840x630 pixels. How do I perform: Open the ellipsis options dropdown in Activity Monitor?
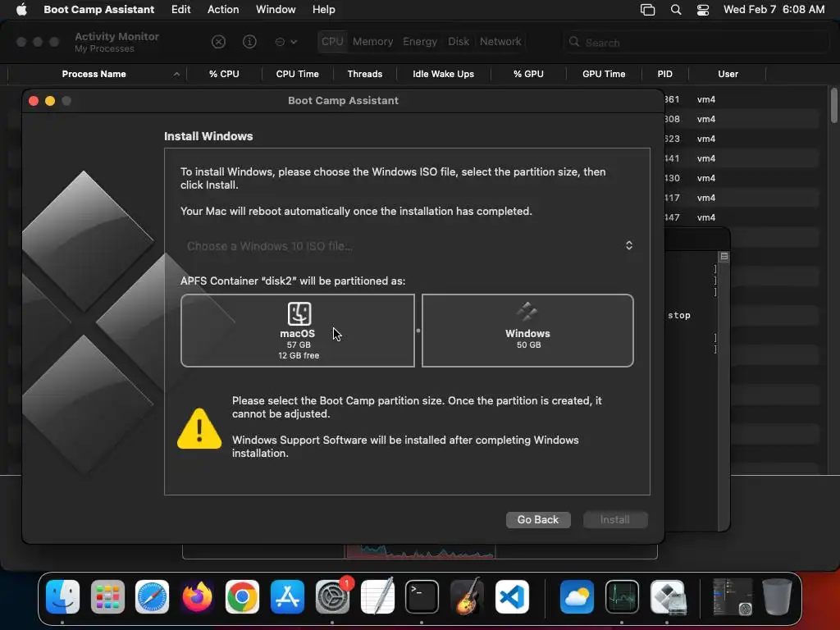285,42
